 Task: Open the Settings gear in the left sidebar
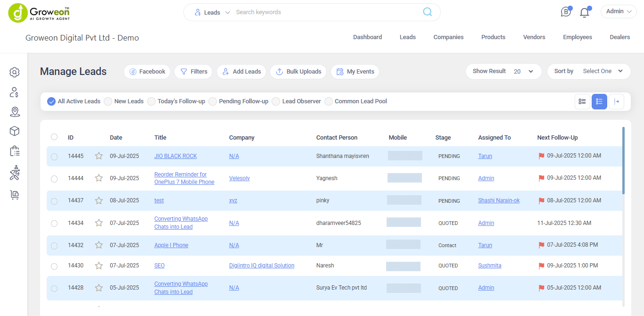(x=14, y=72)
